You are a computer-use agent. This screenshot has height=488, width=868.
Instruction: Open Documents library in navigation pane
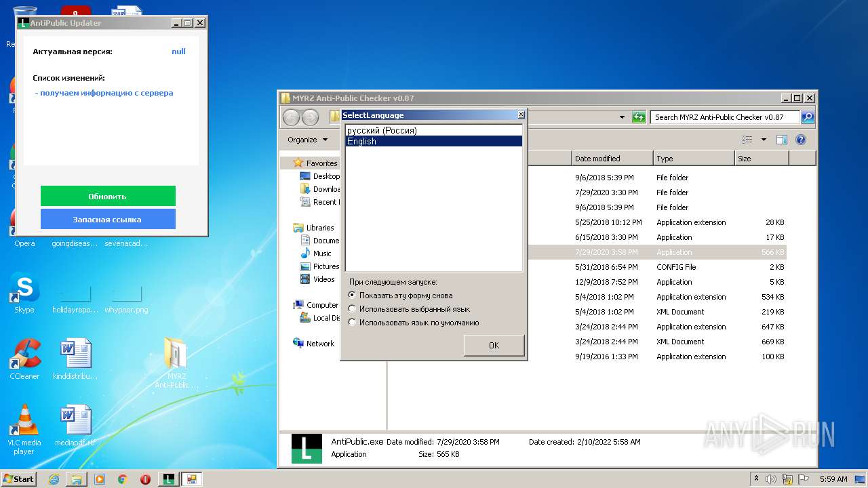click(x=319, y=241)
